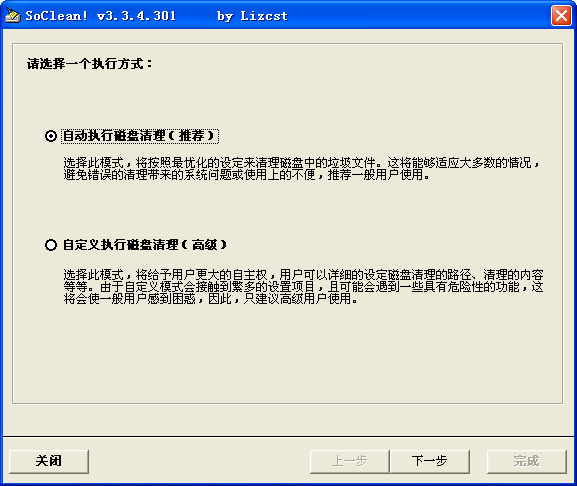This screenshot has height=486, width=577.
Task: Click the line starting with 将会使一般用户感到困惑
Action: [210, 299]
